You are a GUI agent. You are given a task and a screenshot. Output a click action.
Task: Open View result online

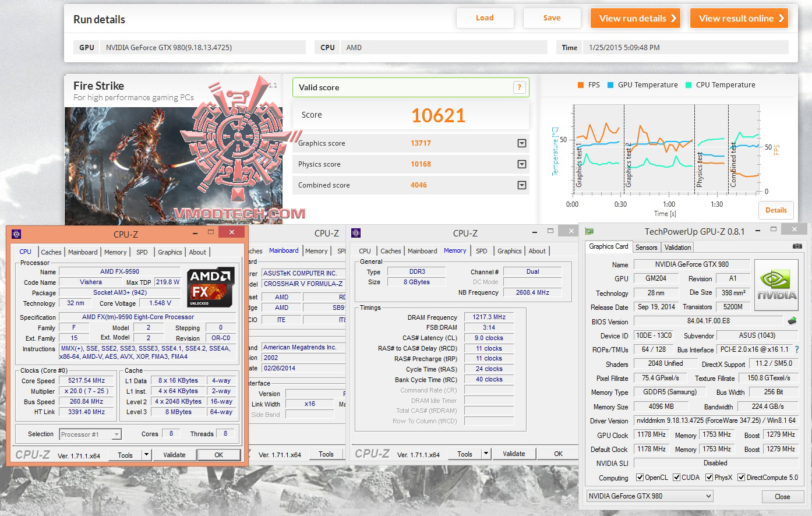tap(739, 18)
